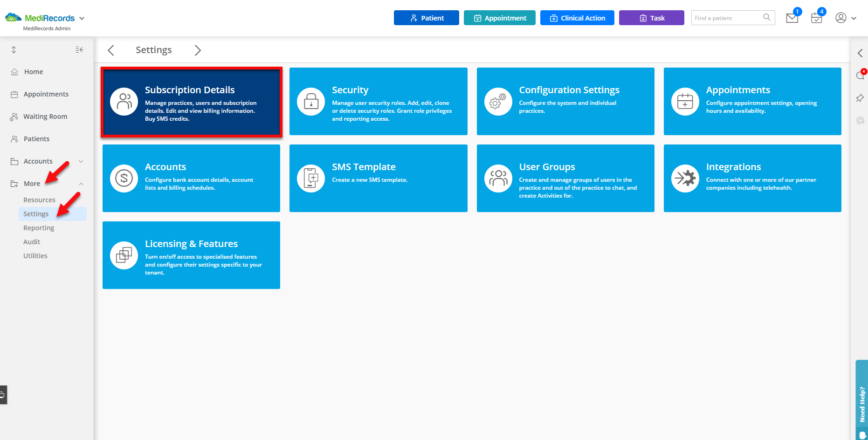Open the Licensing & Features tile

pyautogui.click(x=191, y=255)
